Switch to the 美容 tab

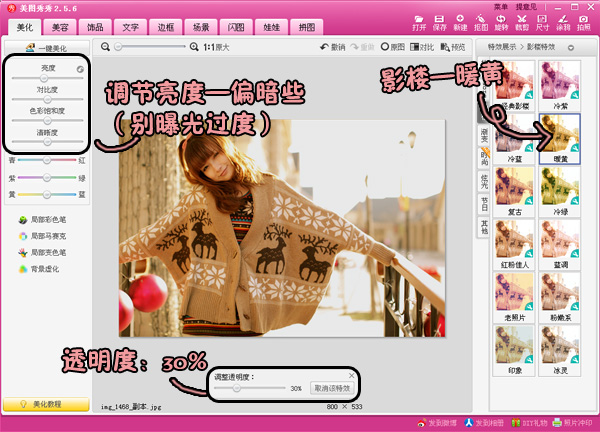[x=60, y=26]
